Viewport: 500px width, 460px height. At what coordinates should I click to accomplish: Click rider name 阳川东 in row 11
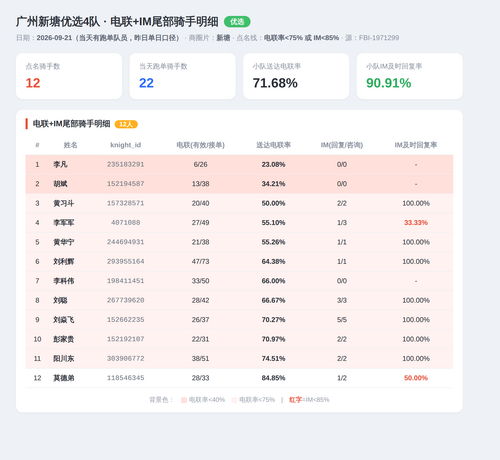coord(64,359)
